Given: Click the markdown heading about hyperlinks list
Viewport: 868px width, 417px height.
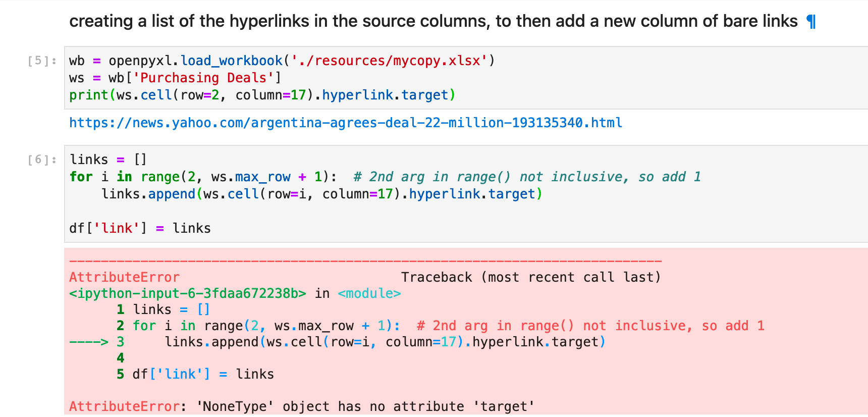Looking at the screenshot, I should click(x=433, y=21).
